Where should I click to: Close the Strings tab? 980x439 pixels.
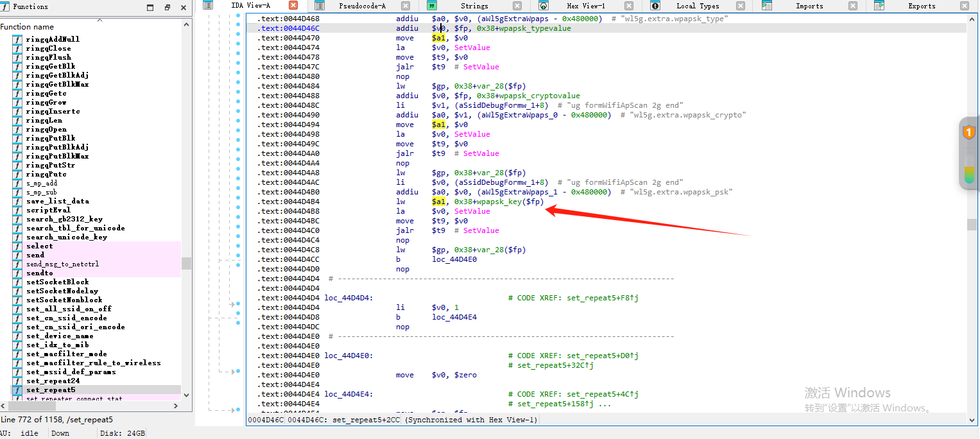pyautogui.click(x=517, y=6)
